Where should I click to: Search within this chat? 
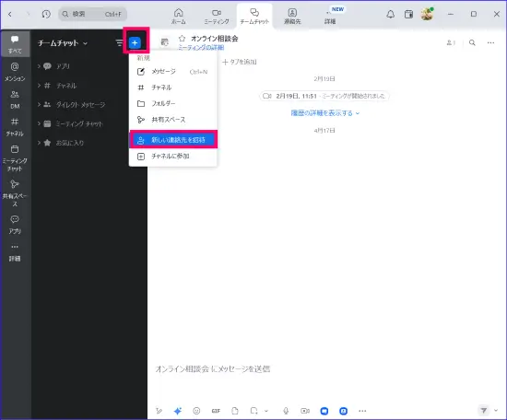(x=472, y=42)
